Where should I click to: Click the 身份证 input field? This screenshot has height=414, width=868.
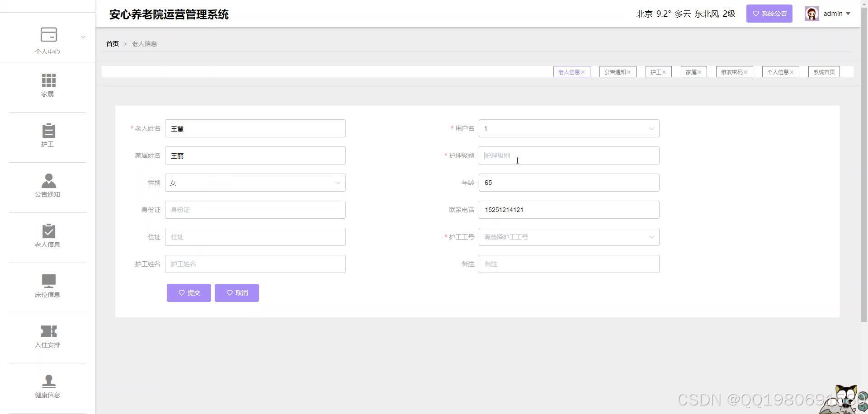[255, 210]
